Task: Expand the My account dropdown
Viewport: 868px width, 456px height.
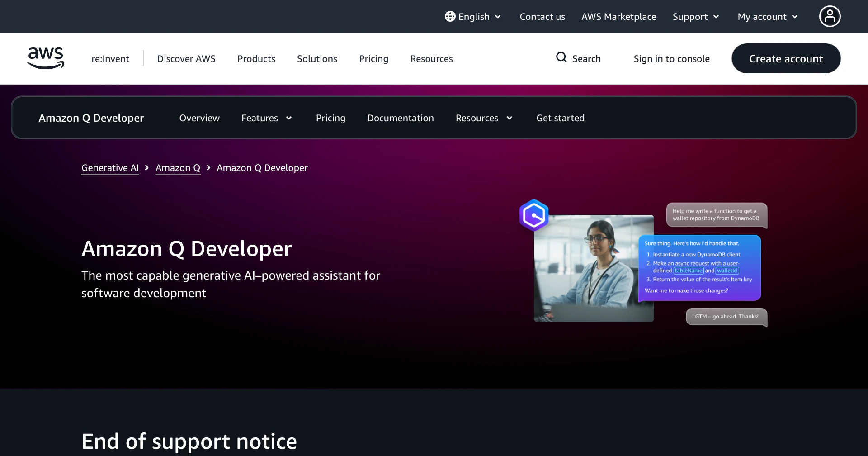Action: [768, 17]
